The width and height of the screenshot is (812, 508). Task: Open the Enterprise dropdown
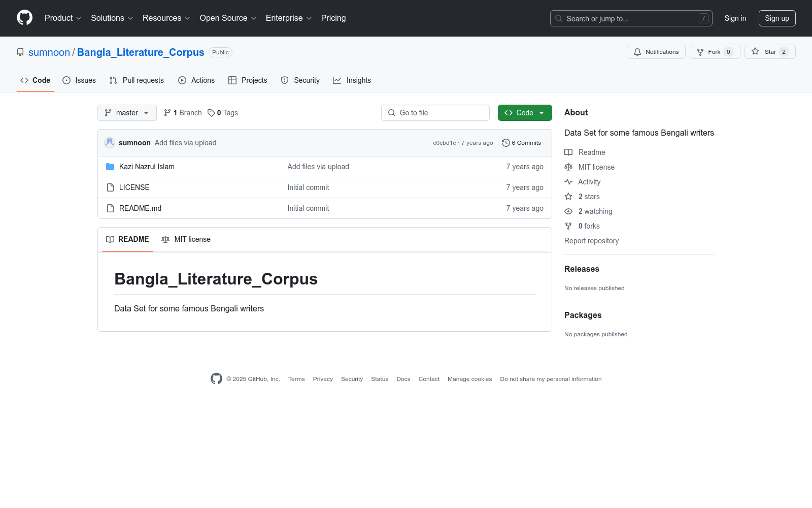tap(289, 18)
